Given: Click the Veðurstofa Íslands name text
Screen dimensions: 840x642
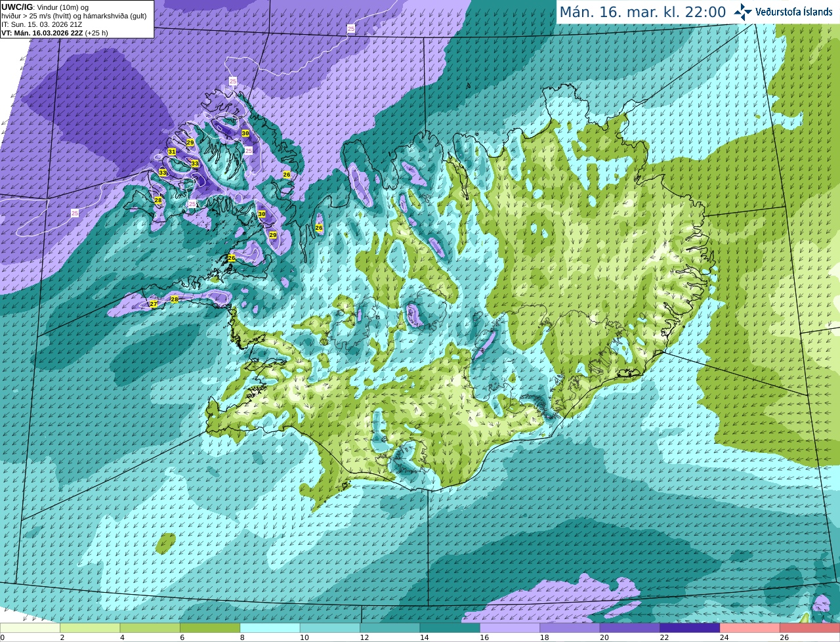Looking at the screenshot, I should click(794, 12).
